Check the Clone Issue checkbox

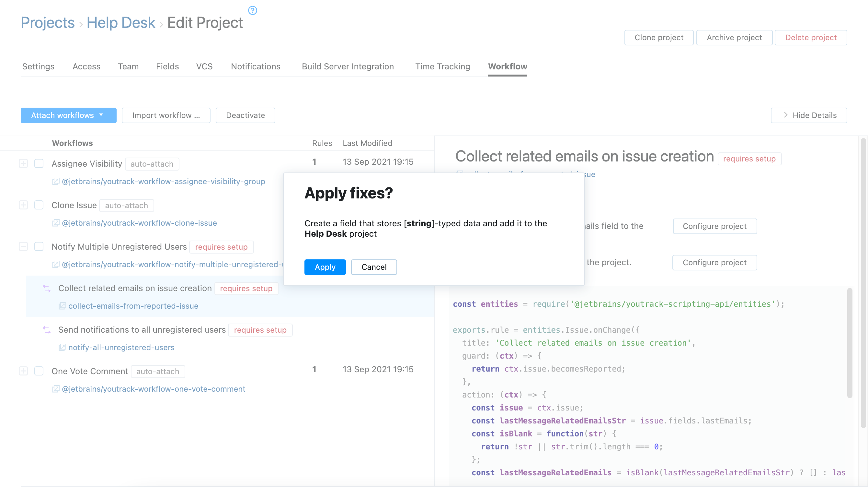tap(39, 205)
